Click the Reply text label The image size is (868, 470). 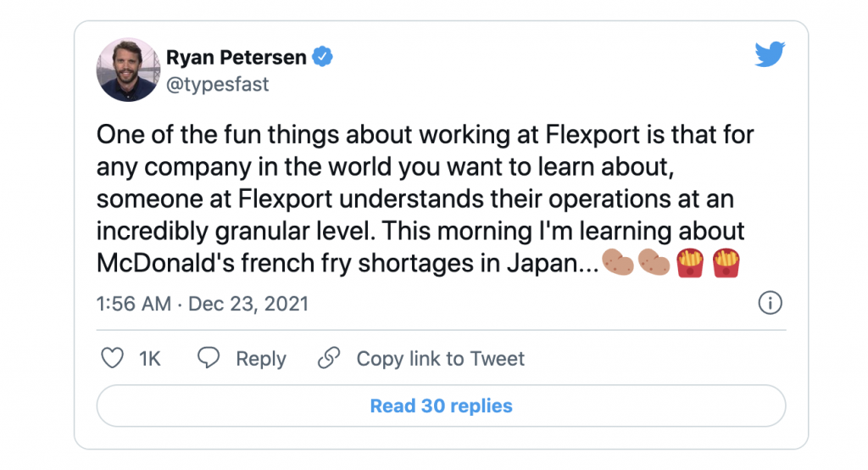261,359
